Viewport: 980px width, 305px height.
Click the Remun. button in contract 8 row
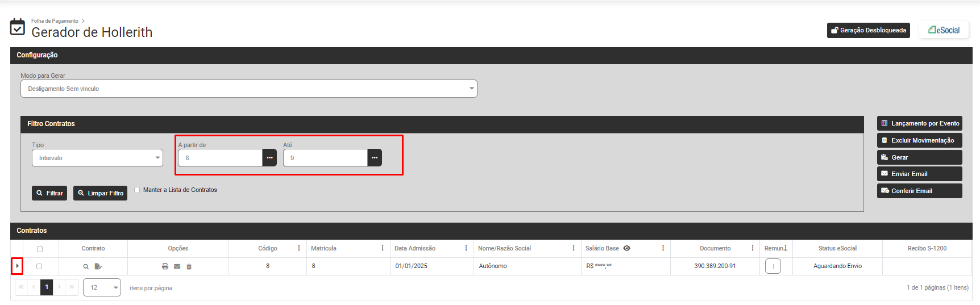(x=773, y=266)
